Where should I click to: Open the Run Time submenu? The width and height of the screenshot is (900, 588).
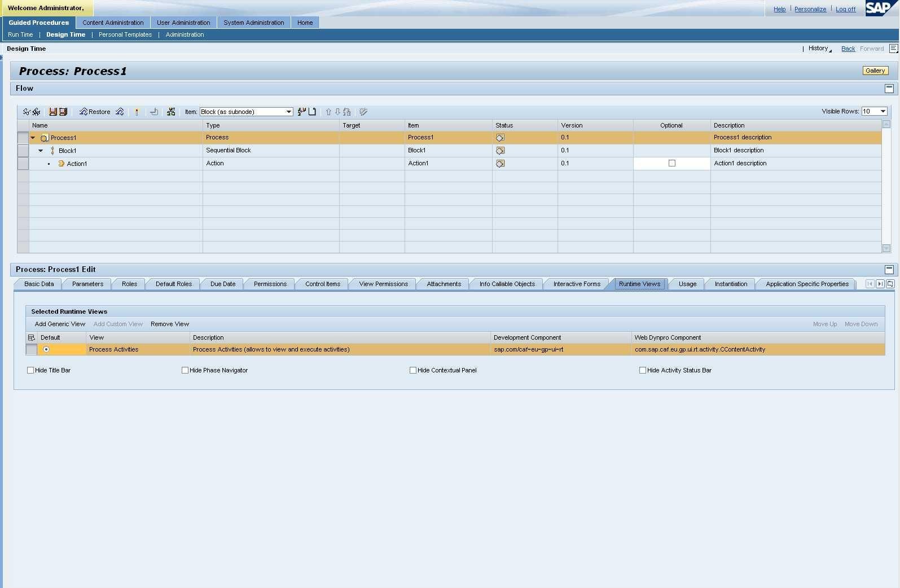[20, 34]
